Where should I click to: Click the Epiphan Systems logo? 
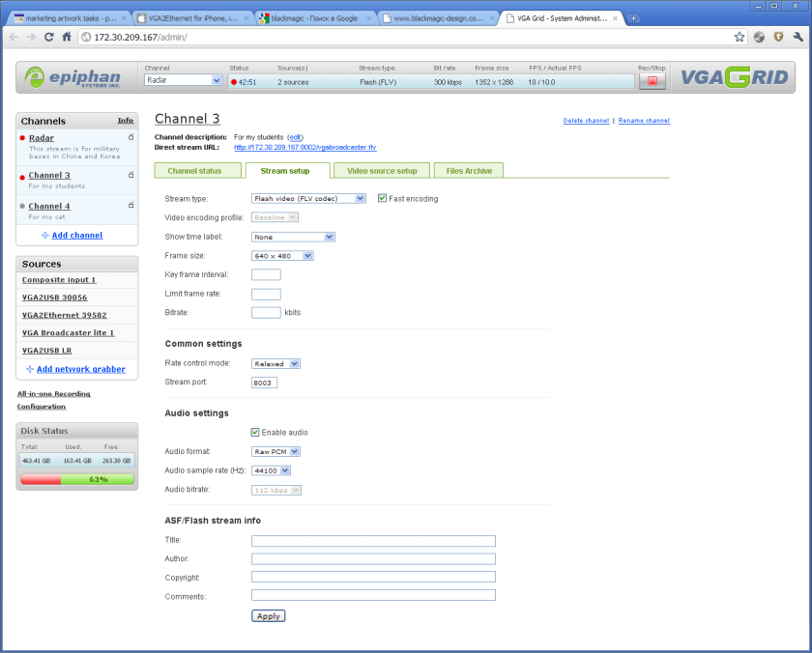pos(75,78)
